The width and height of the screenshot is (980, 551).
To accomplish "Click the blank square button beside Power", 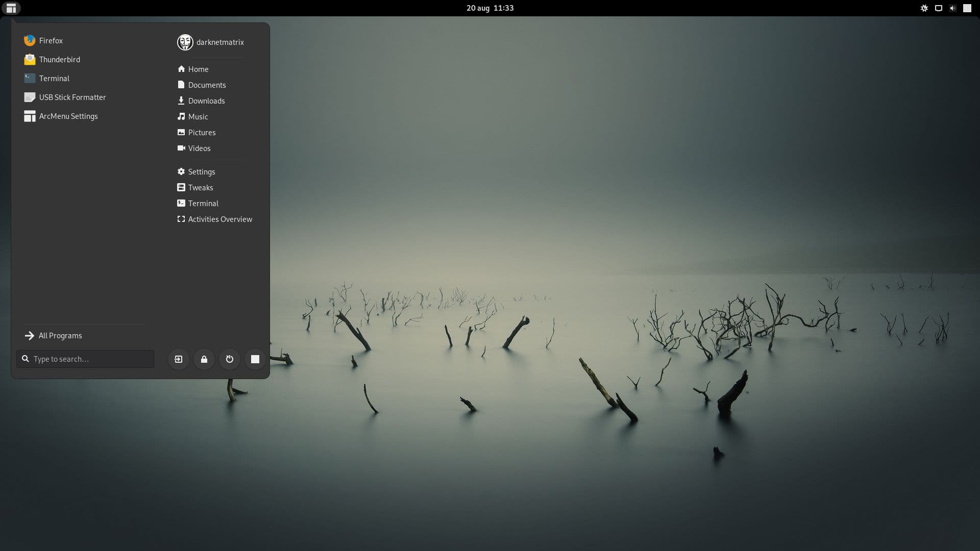I will coord(255,359).
